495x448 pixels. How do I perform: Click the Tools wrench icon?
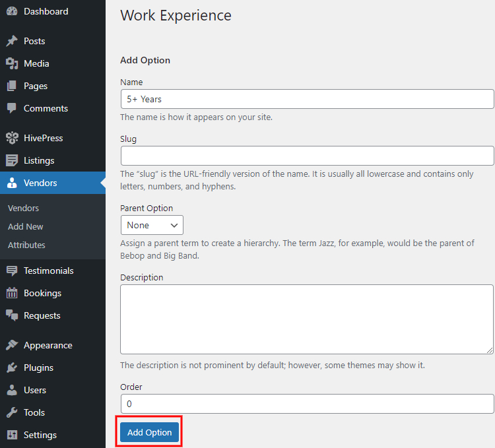pos(12,412)
